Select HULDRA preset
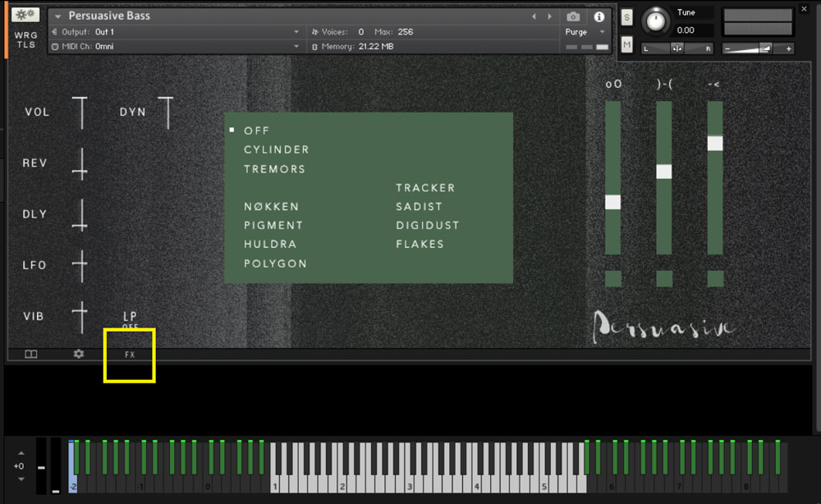 click(x=270, y=245)
